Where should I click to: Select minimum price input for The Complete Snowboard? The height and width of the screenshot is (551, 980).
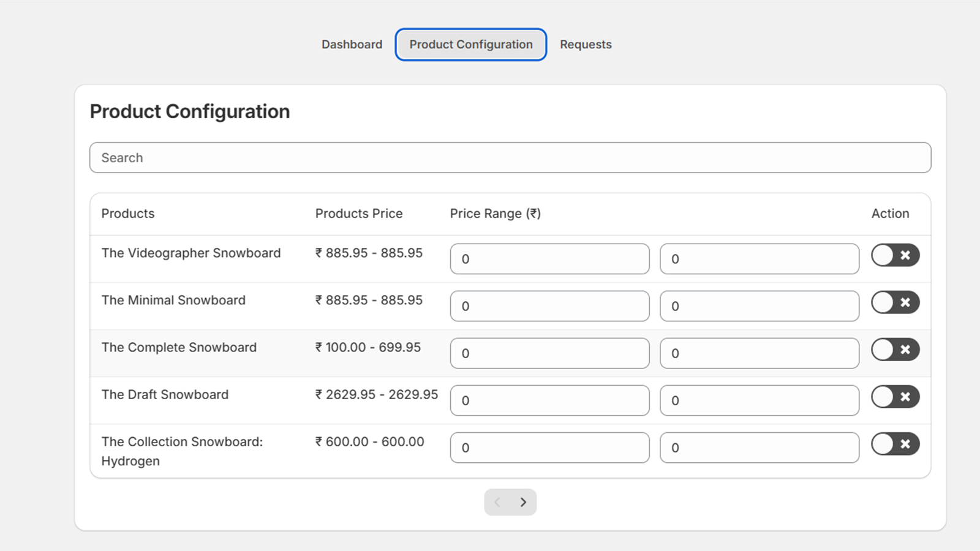pos(549,353)
